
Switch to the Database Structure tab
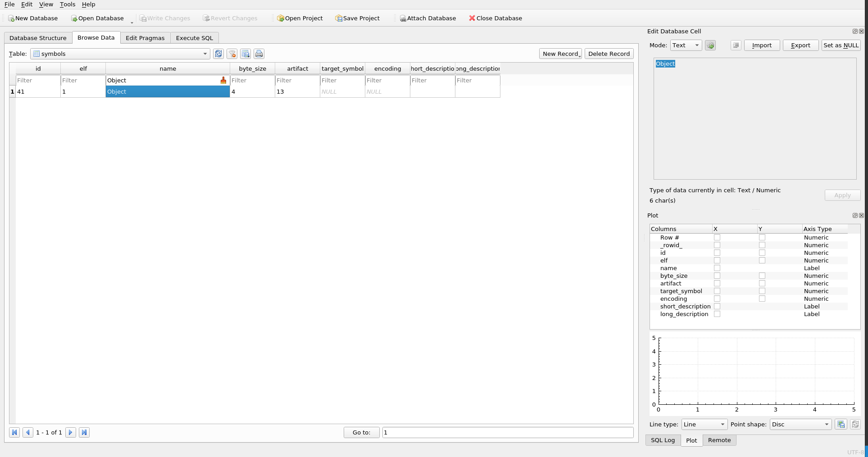pyautogui.click(x=38, y=38)
